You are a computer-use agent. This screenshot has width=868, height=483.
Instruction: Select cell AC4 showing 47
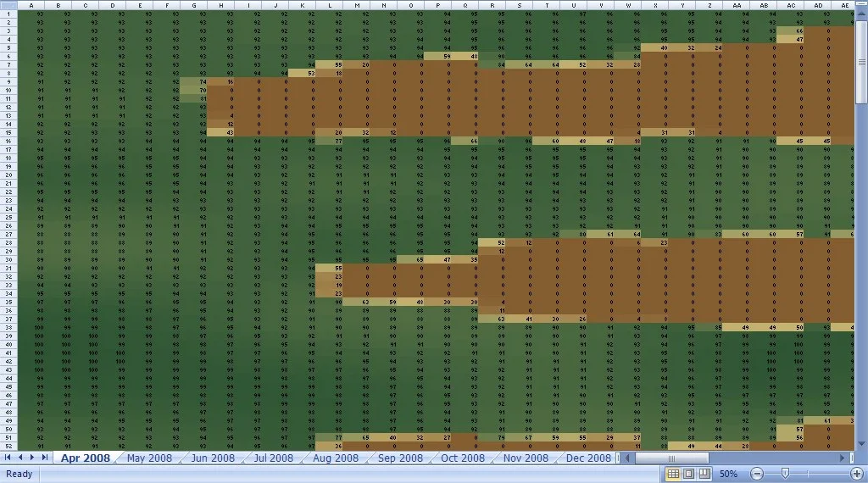pyautogui.click(x=791, y=39)
